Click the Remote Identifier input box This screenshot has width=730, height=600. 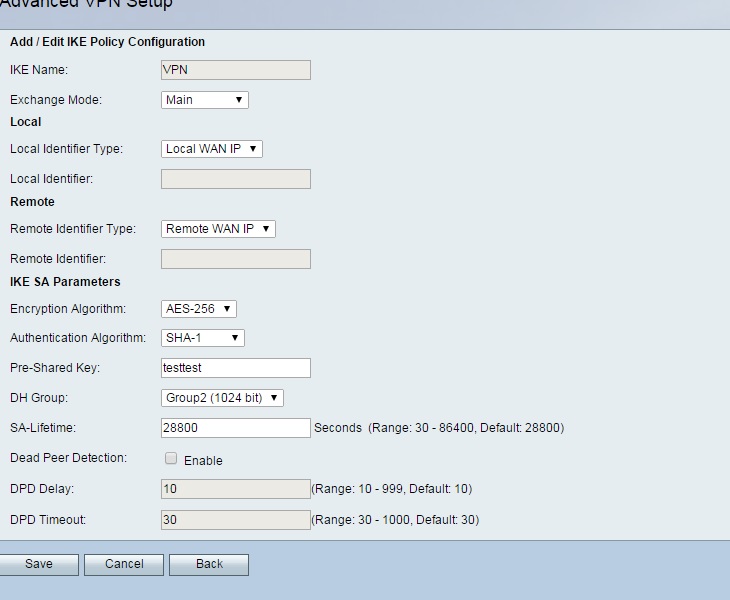(x=235, y=259)
